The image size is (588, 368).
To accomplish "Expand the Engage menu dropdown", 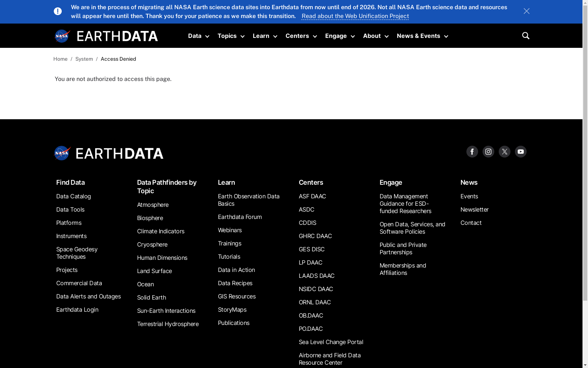I will (340, 36).
